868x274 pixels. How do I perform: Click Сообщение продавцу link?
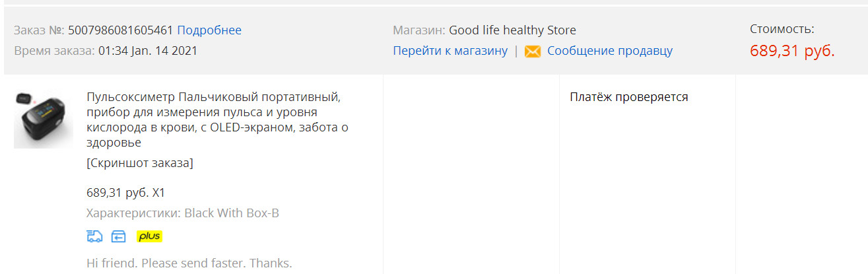coord(610,51)
